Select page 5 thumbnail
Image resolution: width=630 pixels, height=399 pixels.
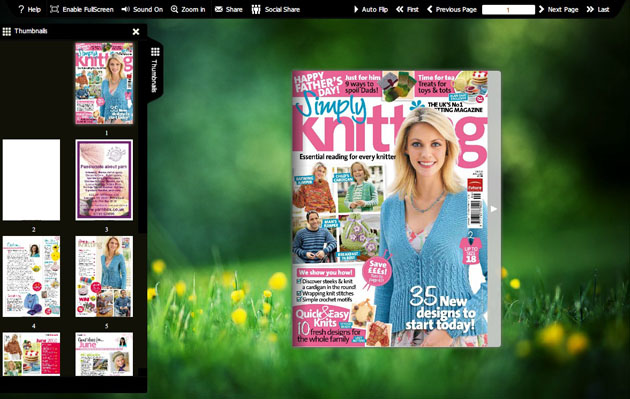104,276
